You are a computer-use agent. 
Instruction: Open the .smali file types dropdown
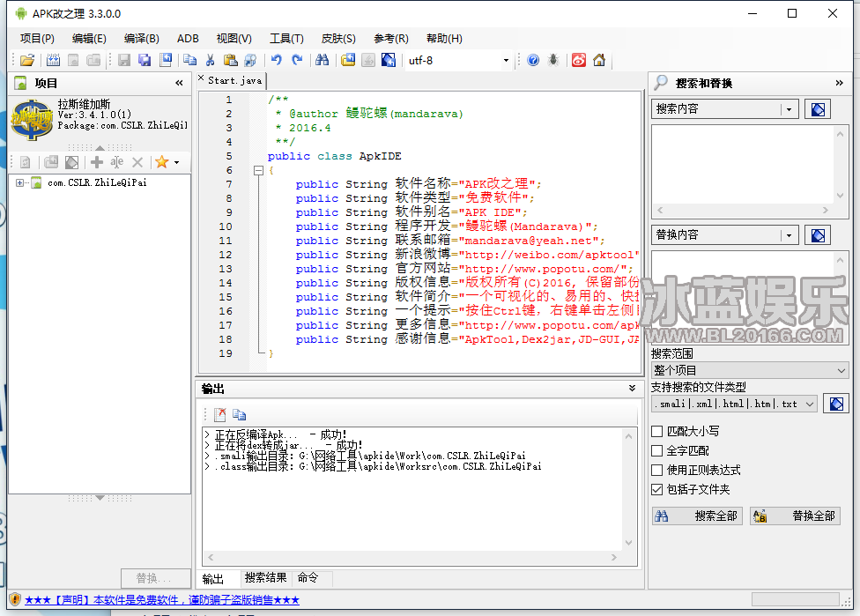pyautogui.click(x=734, y=404)
